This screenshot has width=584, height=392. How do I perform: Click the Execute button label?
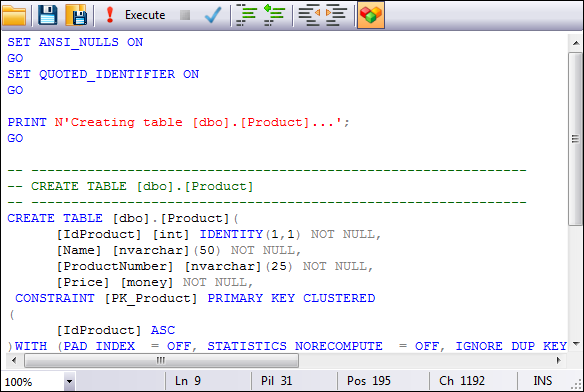(x=145, y=15)
